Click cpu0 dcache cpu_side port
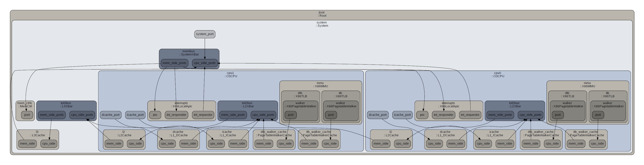Viewport: 644px width, 165px height. click(434, 144)
